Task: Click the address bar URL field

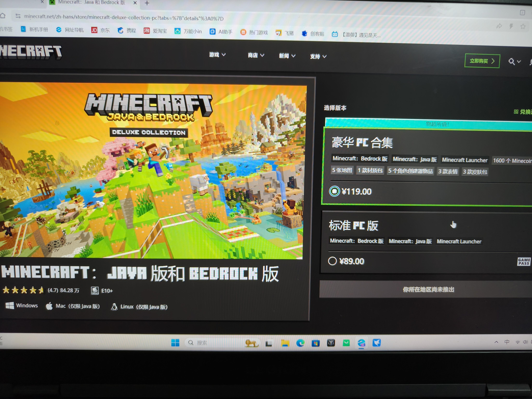Action: pos(124,18)
